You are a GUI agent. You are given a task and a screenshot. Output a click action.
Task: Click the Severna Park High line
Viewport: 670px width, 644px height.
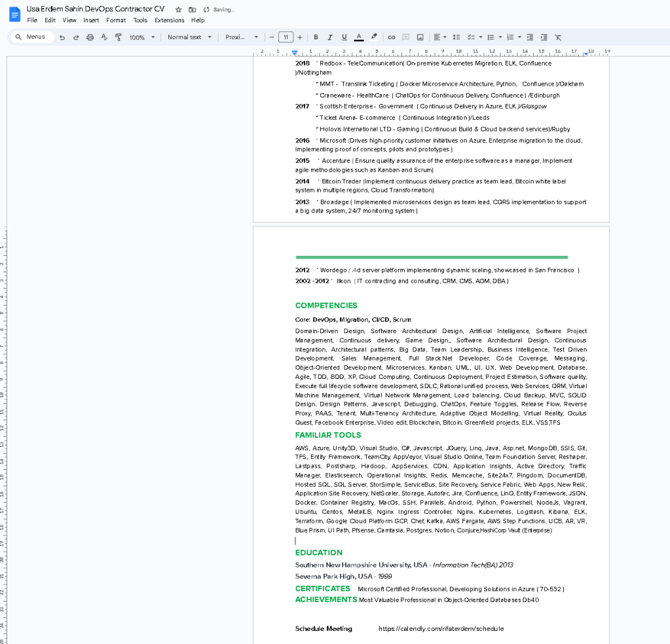(343, 576)
